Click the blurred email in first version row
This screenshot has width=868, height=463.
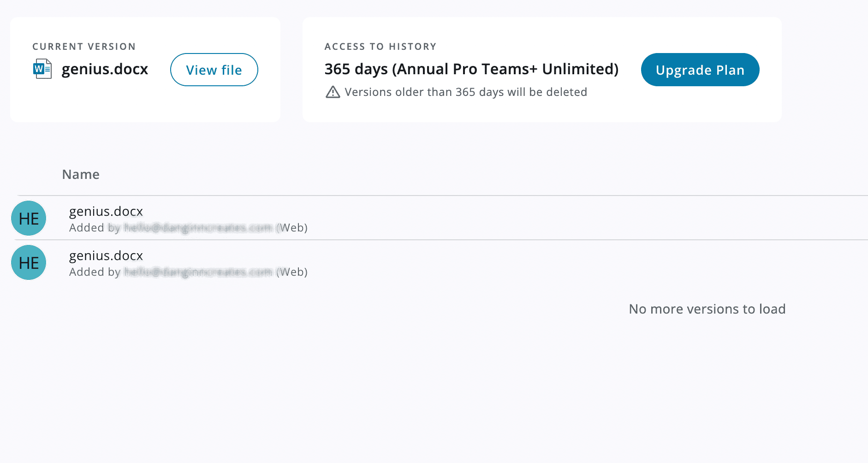click(198, 228)
